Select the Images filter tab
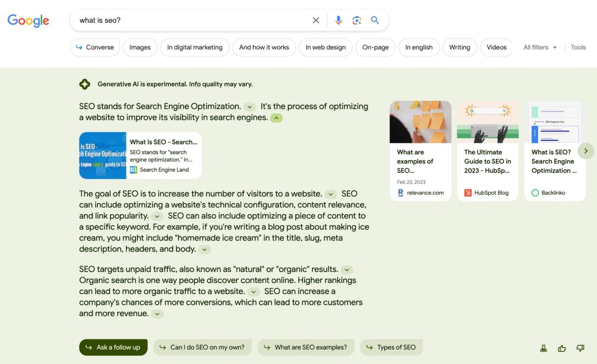This screenshot has width=597, height=364. click(140, 47)
